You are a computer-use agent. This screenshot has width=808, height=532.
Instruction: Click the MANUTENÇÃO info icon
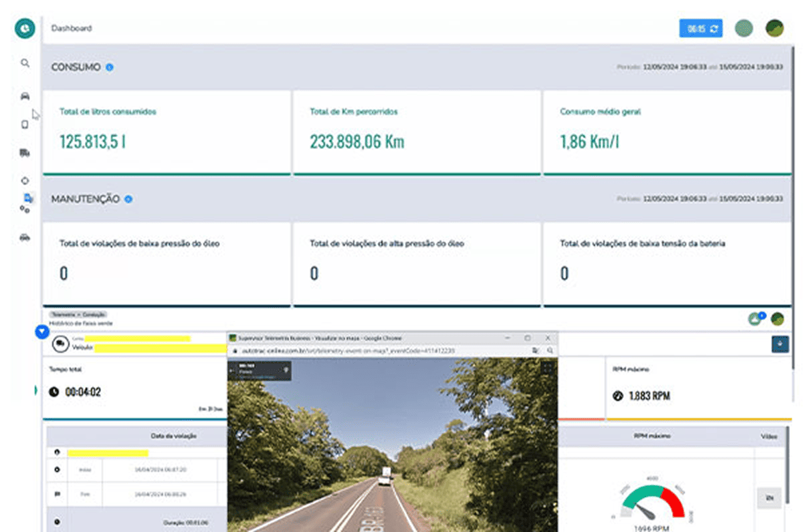pos(128,199)
